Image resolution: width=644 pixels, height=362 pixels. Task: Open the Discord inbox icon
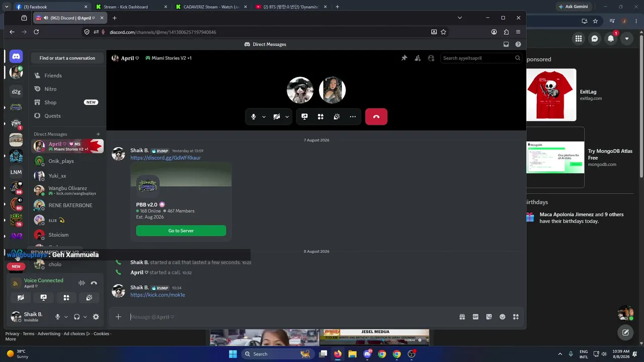coord(506,44)
